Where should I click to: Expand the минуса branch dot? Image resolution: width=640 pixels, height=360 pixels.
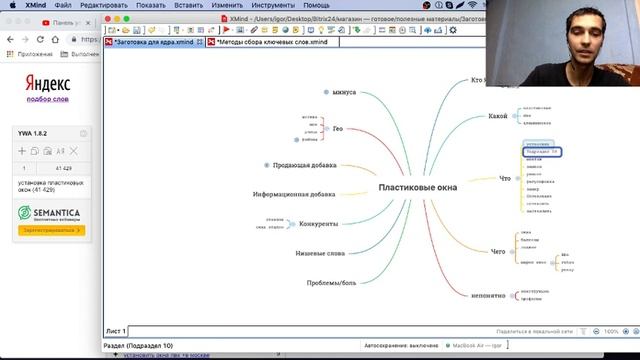click(x=326, y=92)
